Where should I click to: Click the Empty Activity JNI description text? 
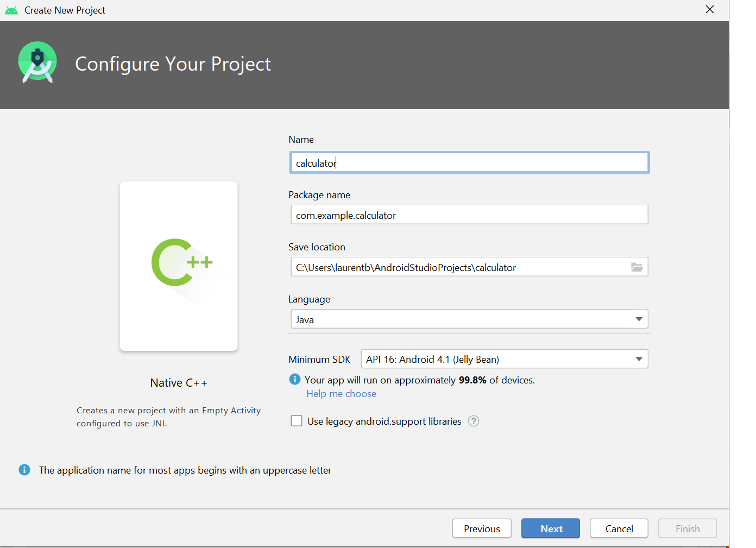(169, 417)
